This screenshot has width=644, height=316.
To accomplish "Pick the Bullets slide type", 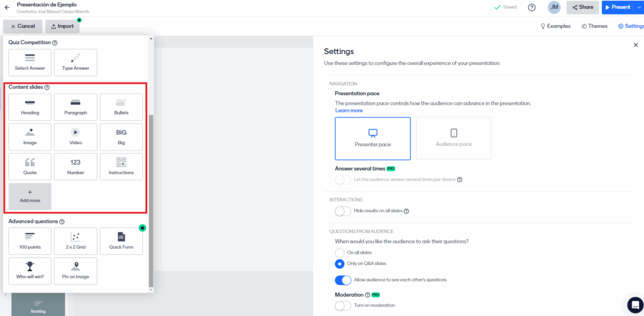I will pyautogui.click(x=121, y=107).
